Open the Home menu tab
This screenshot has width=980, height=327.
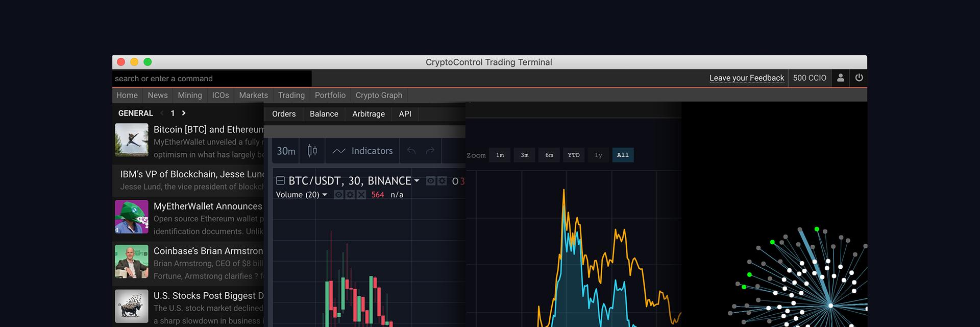[x=127, y=95]
